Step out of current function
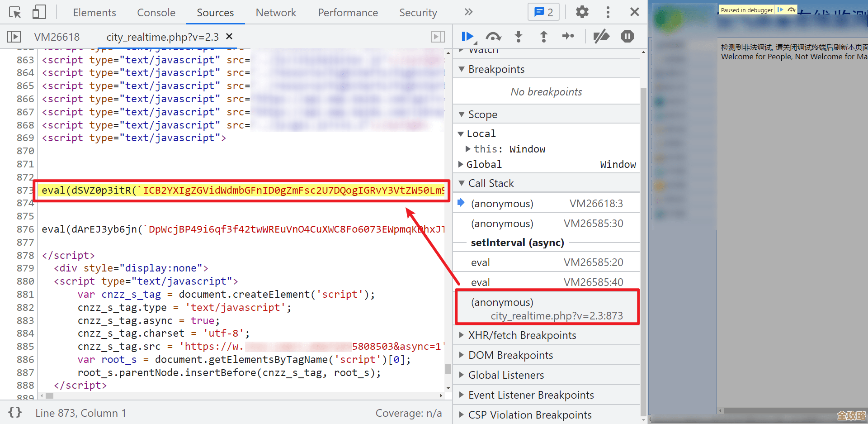Image resolution: width=868 pixels, height=424 pixels. click(543, 37)
